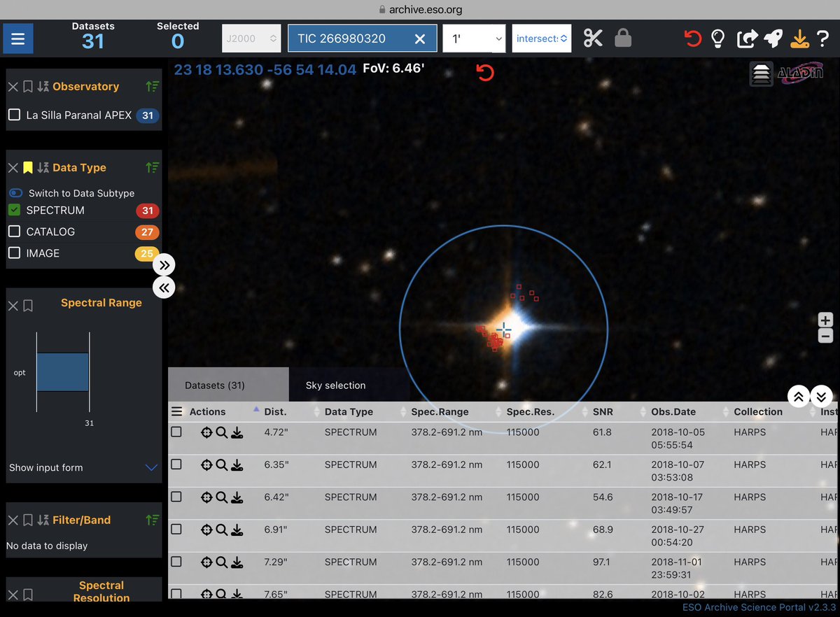Click the blue opt spectral range bar
This screenshot has height=617, width=840.
pos(63,372)
